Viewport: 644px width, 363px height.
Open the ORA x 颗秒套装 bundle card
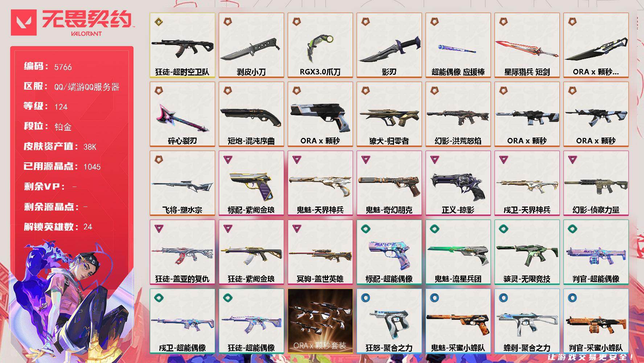320,321
